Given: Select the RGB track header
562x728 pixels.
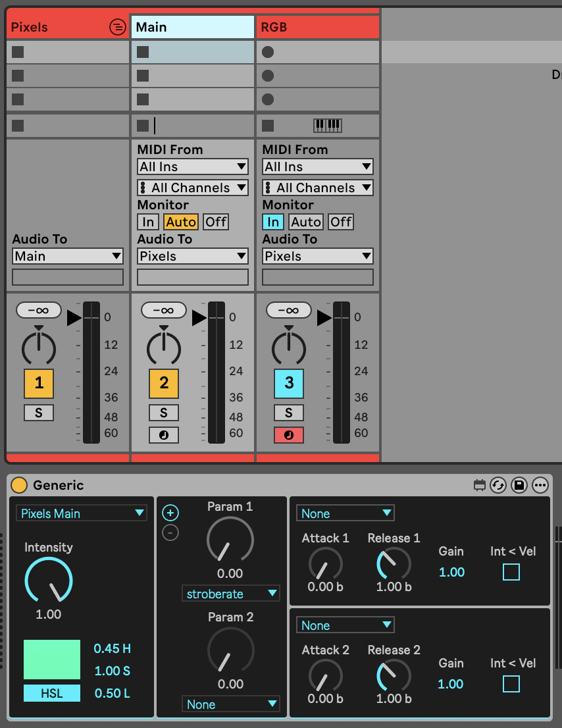Looking at the screenshot, I should [317, 27].
